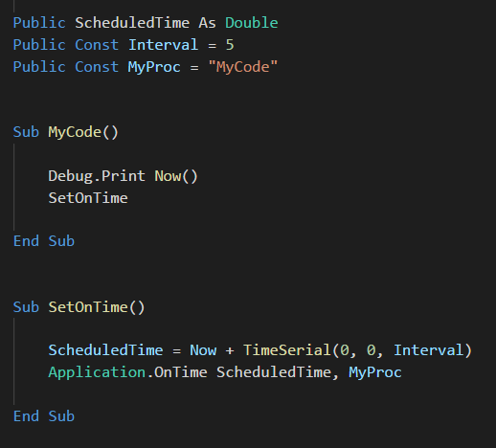Click the SetOnTime call inside MyCode
This screenshot has width=496, height=448.
coord(88,198)
